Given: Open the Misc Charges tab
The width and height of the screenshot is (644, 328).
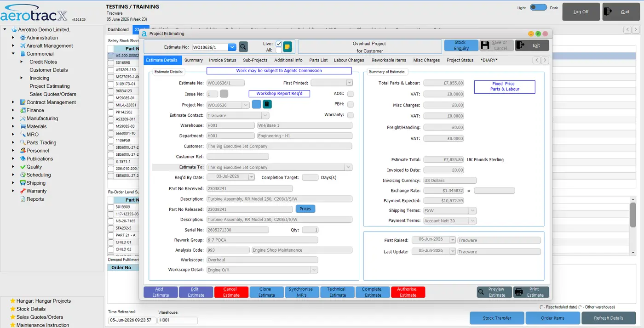Looking at the screenshot, I should pos(426,60).
